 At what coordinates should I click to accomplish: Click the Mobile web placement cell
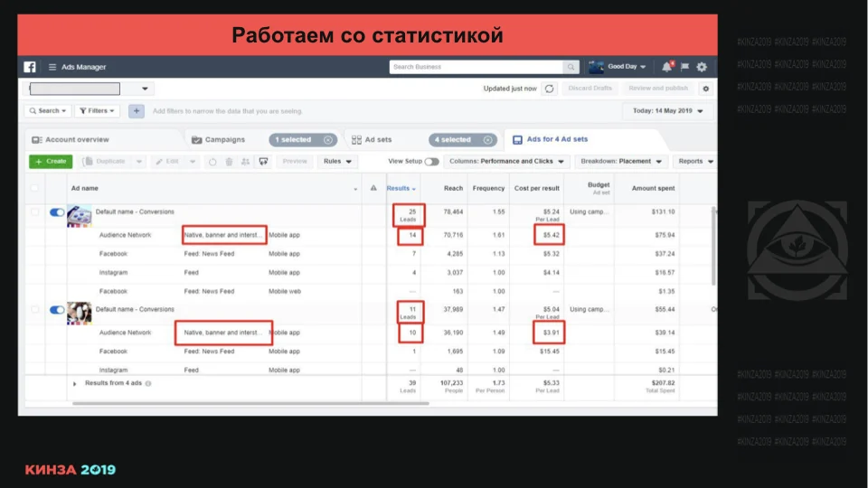click(x=285, y=292)
